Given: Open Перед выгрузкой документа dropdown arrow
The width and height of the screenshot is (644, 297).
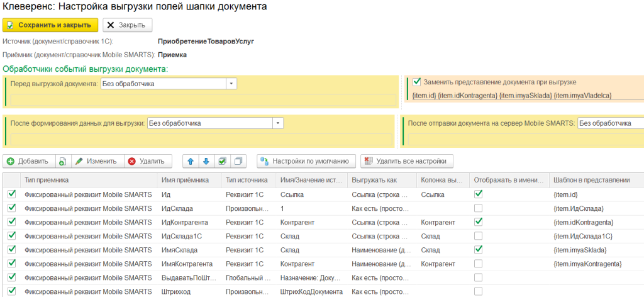Looking at the screenshot, I should [x=231, y=84].
